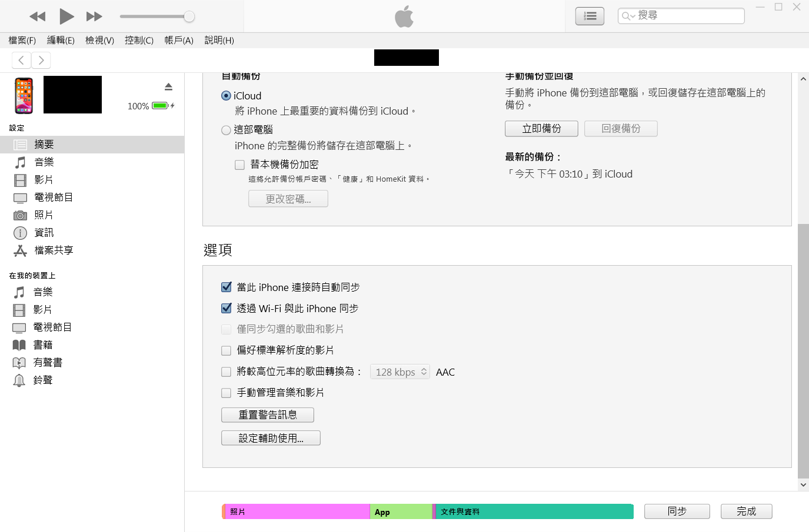Screen dimensions: 809x532
Task: Open 影片 under 設定 section
Action: pyautogui.click(x=92, y=180)
